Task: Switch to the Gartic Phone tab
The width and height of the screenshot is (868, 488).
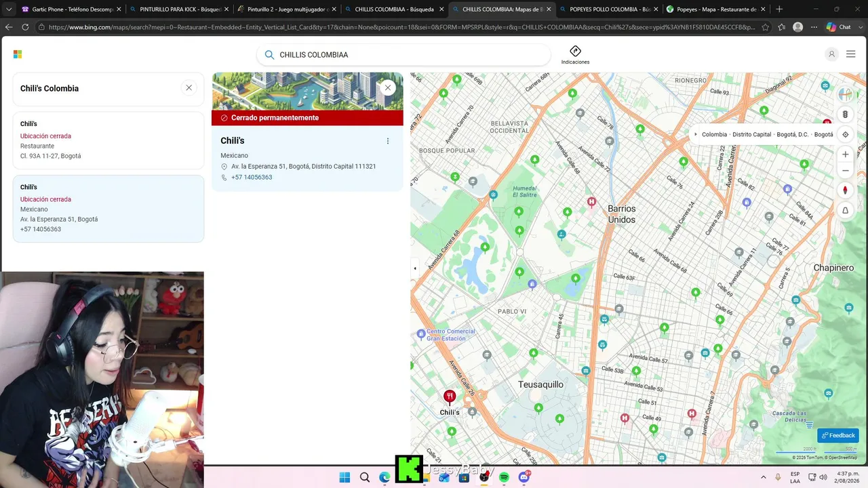Action: 71,9
